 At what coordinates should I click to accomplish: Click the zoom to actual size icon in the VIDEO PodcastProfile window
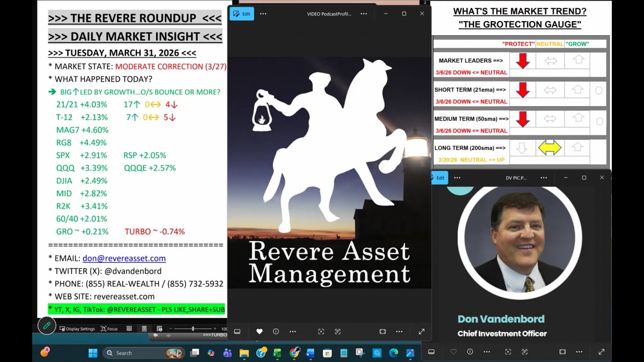pyautogui.click(x=321, y=331)
